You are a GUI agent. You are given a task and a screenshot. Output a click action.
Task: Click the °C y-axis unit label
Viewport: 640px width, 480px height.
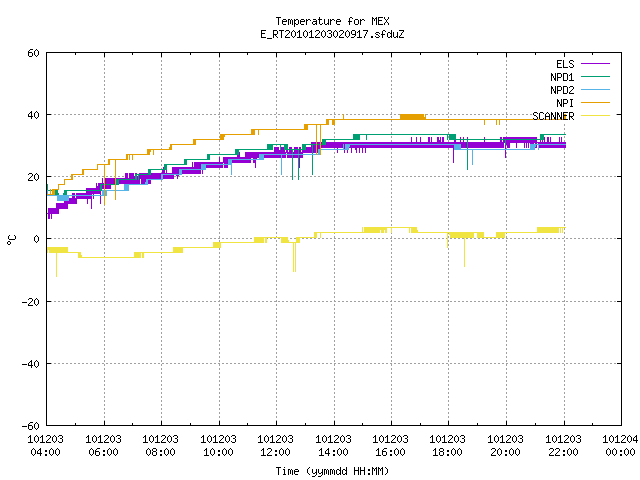click(11, 240)
